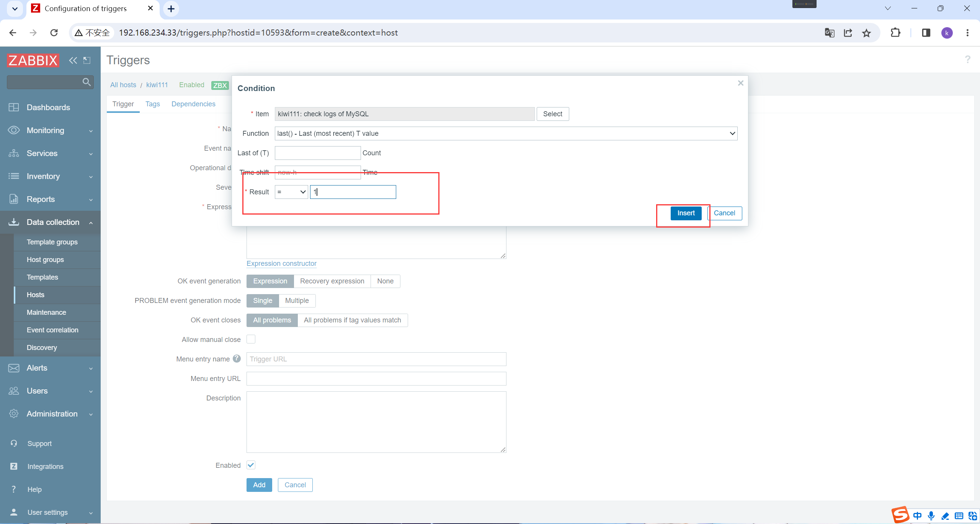Viewport: 980px width, 524px height.
Task: Collapse the Data collection menu
Action: (x=50, y=222)
